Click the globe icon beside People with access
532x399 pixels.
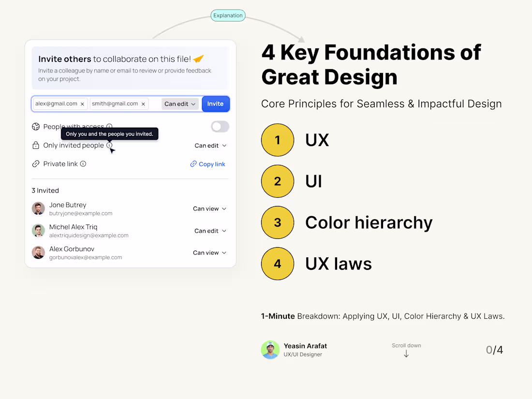pyautogui.click(x=36, y=126)
